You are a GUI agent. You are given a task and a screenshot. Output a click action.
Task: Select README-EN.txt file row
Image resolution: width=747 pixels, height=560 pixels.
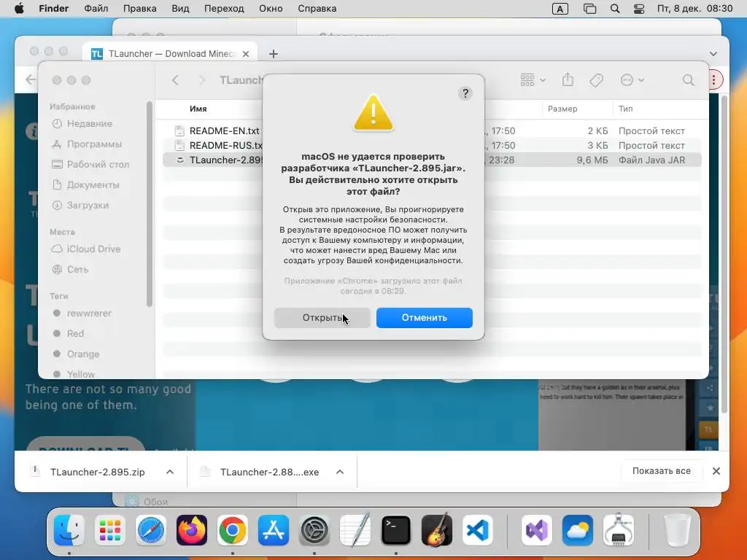[x=432, y=131]
